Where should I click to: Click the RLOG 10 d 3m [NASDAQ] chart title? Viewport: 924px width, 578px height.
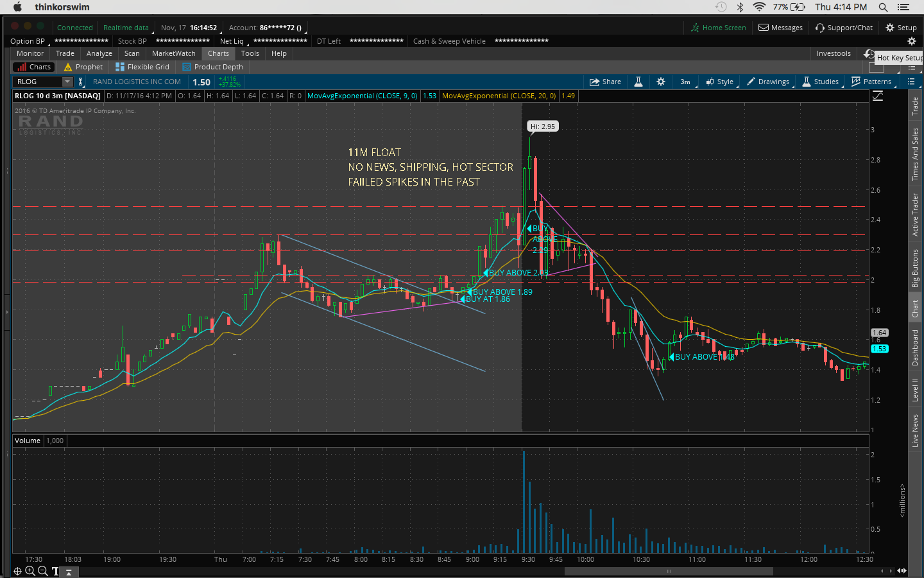pyautogui.click(x=58, y=96)
